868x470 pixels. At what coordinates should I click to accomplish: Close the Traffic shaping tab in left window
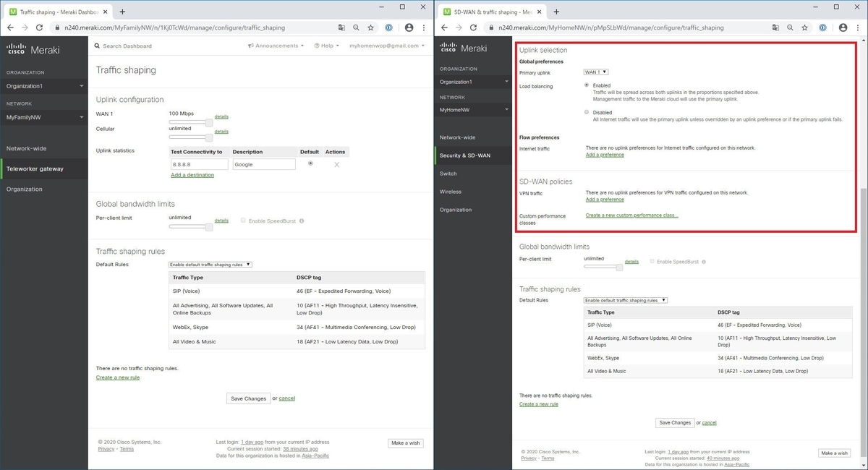click(106, 12)
